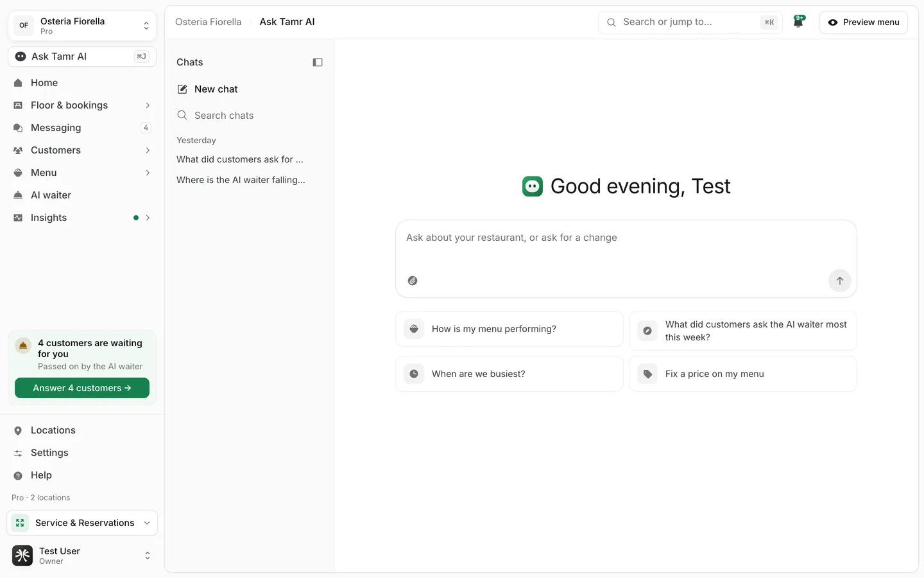The image size is (924, 578).
Task: Send the message with the arrow button
Action: click(x=839, y=281)
